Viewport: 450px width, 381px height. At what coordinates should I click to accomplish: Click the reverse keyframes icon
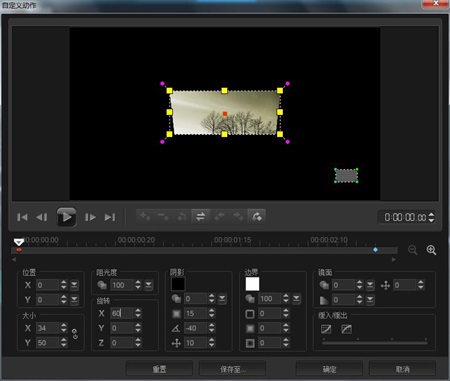182,216
